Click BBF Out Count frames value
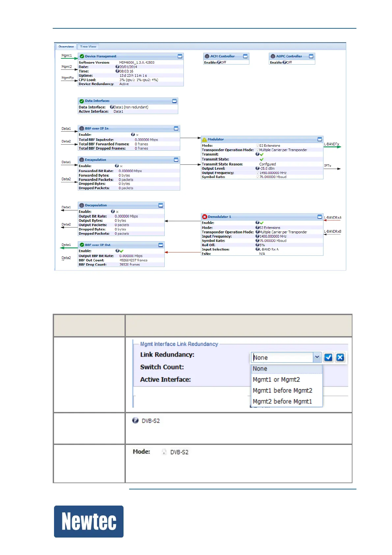Screen dimensions: 392x555 tap(133, 260)
